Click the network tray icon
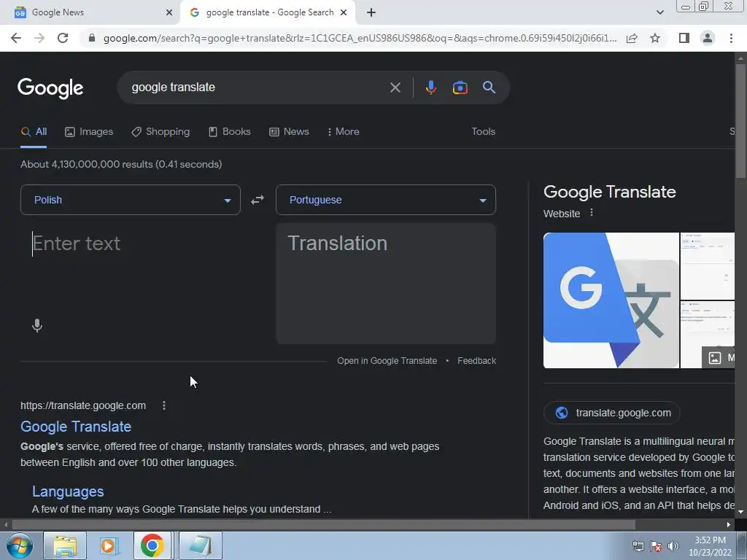 tap(638, 546)
